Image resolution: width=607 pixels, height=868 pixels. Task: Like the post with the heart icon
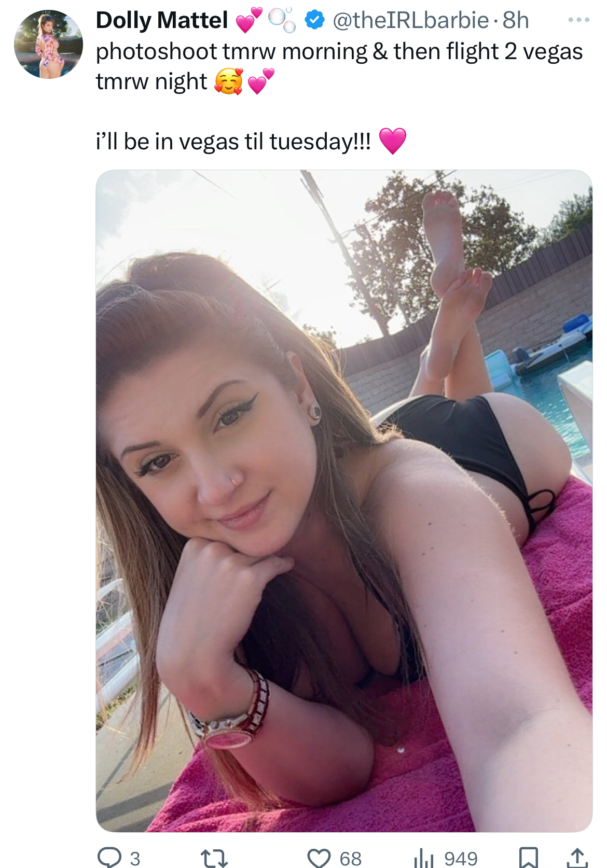pos(319,858)
